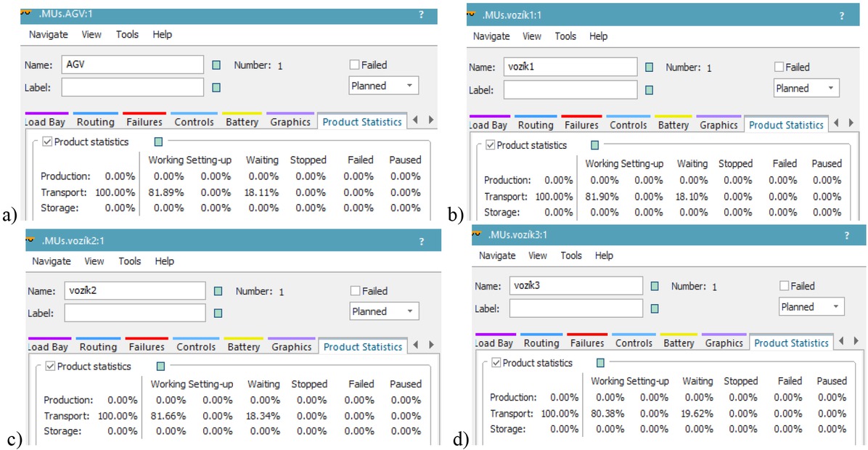
Task: Switch to Battery tab in vozík3 window
Action: coord(679,343)
